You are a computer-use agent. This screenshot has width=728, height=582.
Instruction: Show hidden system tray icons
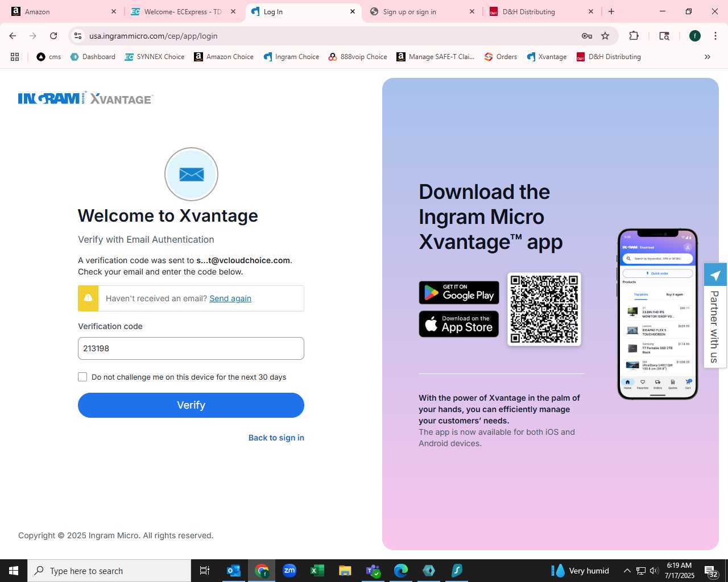[x=627, y=571]
